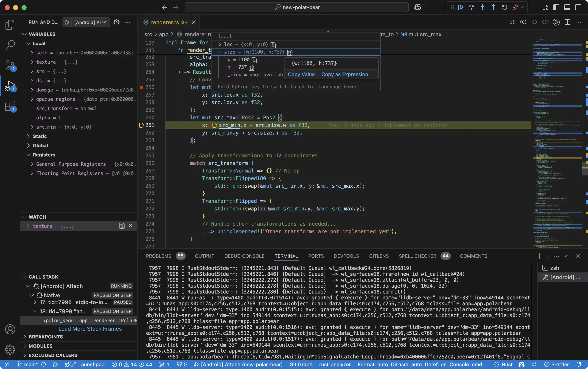Toggle Primary Side Bar visibility
The image size is (588, 369).
556,7
